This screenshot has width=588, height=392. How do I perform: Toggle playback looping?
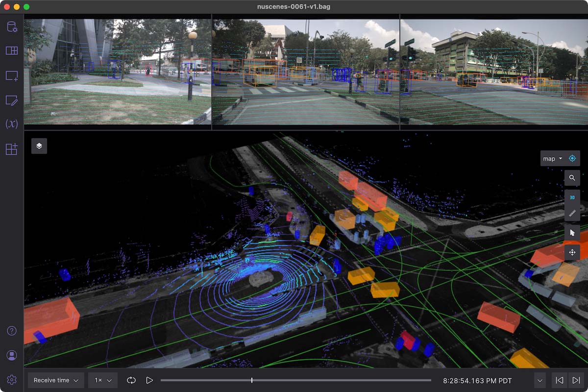(131, 379)
